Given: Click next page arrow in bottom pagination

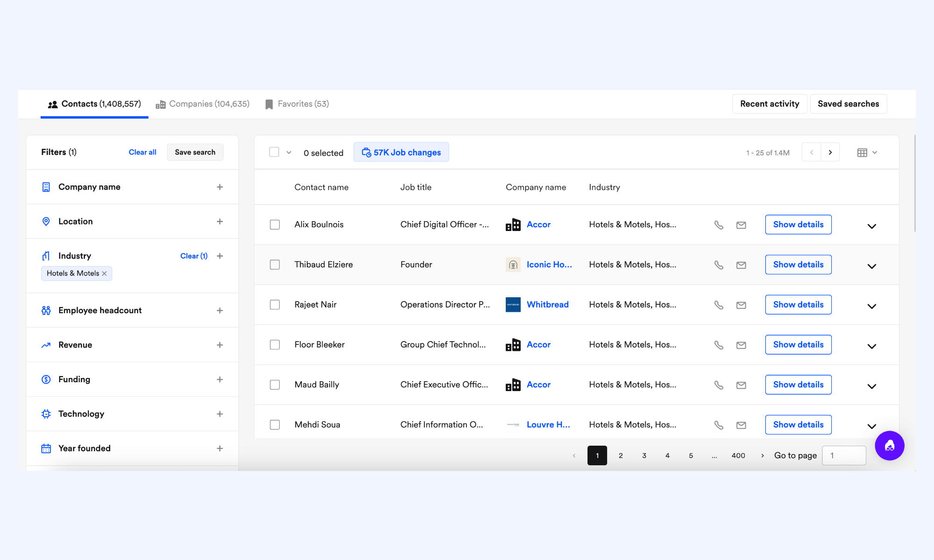Looking at the screenshot, I should pos(763,455).
